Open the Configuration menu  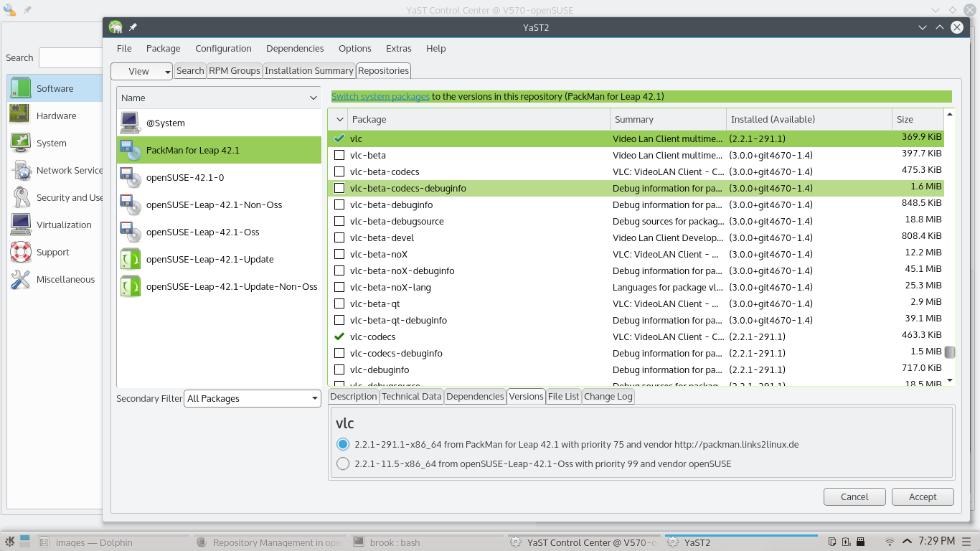tap(223, 48)
